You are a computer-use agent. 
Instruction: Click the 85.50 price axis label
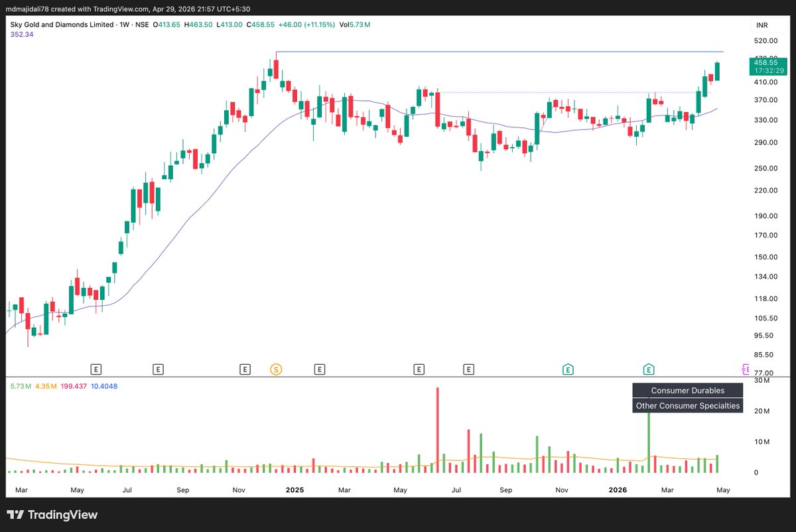click(x=765, y=355)
